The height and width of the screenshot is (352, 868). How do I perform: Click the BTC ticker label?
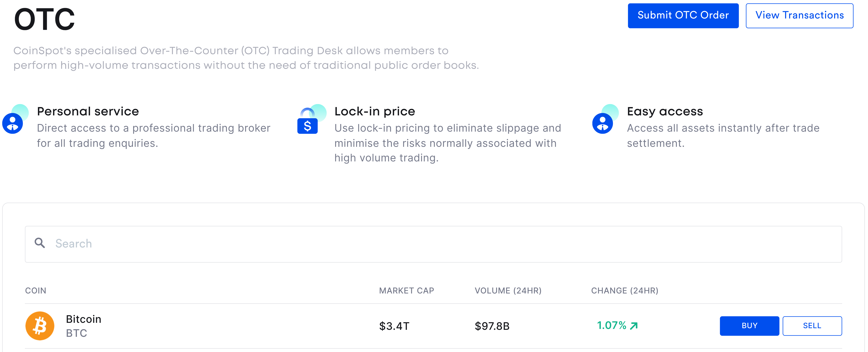point(76,333)
